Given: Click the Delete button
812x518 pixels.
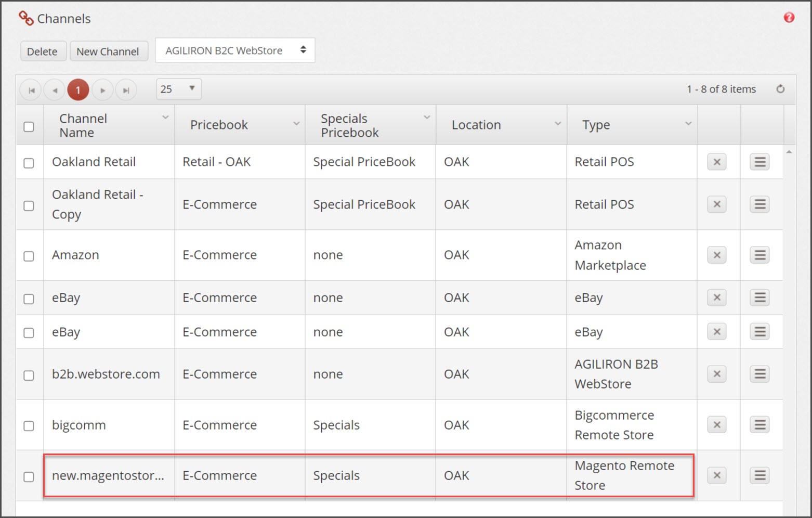Looking at the screenshot, I should point(42,51).
